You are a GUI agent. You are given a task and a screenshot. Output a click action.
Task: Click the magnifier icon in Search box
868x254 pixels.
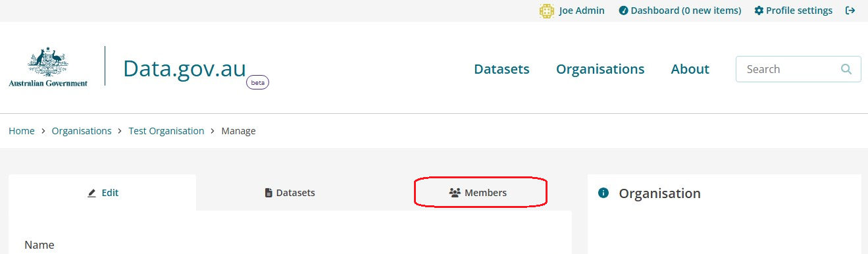pyautogui.click(x=846, y=69)
